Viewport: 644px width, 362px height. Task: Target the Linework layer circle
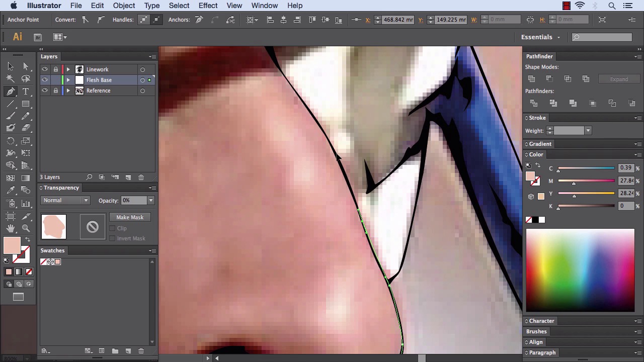click(x=142, y=70)
